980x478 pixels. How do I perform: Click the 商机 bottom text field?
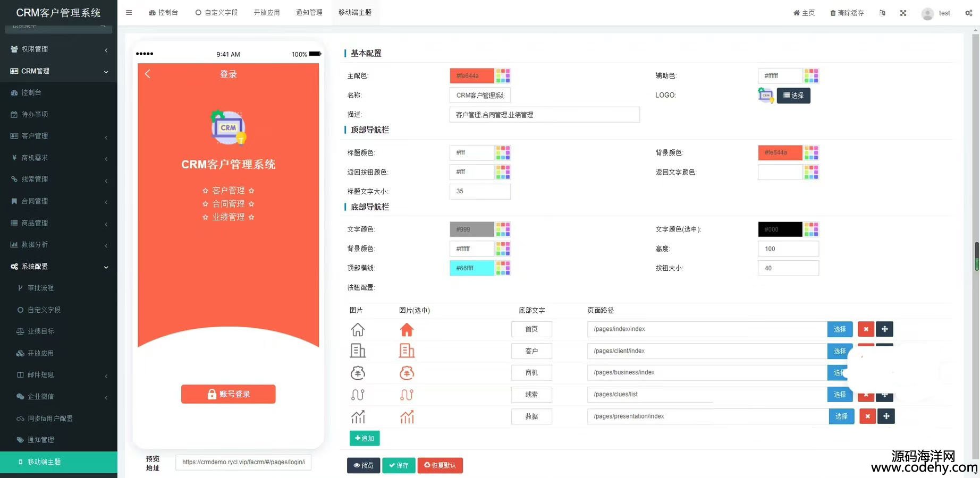pyautogui.click(x=531, y=373)
